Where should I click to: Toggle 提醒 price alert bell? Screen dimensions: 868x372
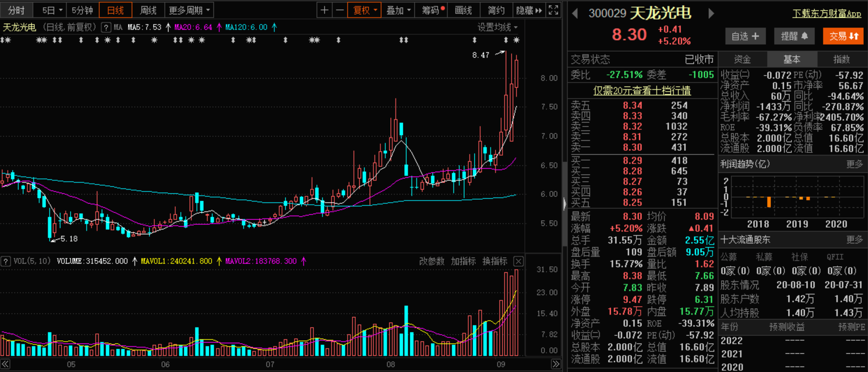794,36
